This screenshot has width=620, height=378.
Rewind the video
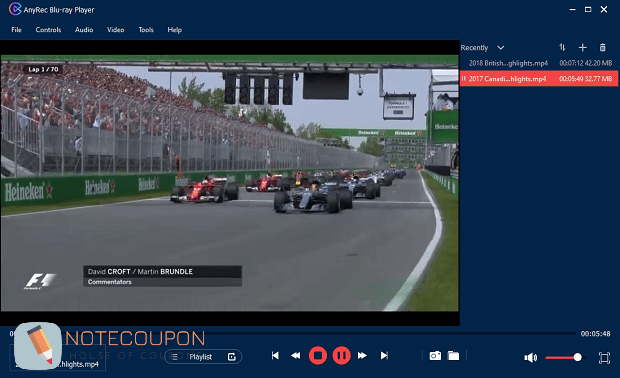(x=295, y=356)
